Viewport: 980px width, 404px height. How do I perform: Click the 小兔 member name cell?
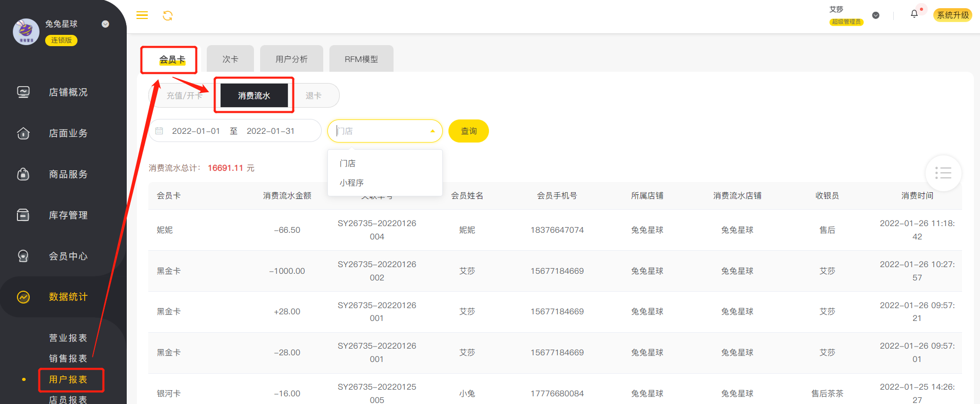point(467,393)
